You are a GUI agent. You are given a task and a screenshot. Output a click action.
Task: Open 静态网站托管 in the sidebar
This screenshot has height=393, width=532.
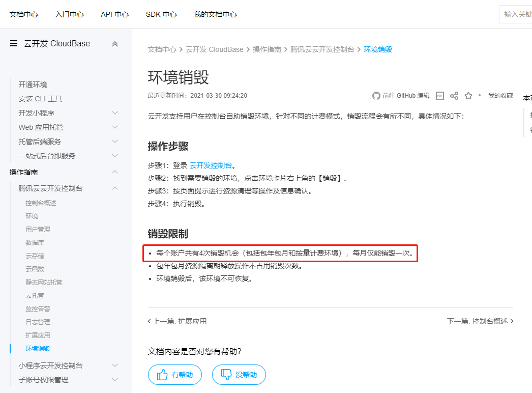coord(44,283)
